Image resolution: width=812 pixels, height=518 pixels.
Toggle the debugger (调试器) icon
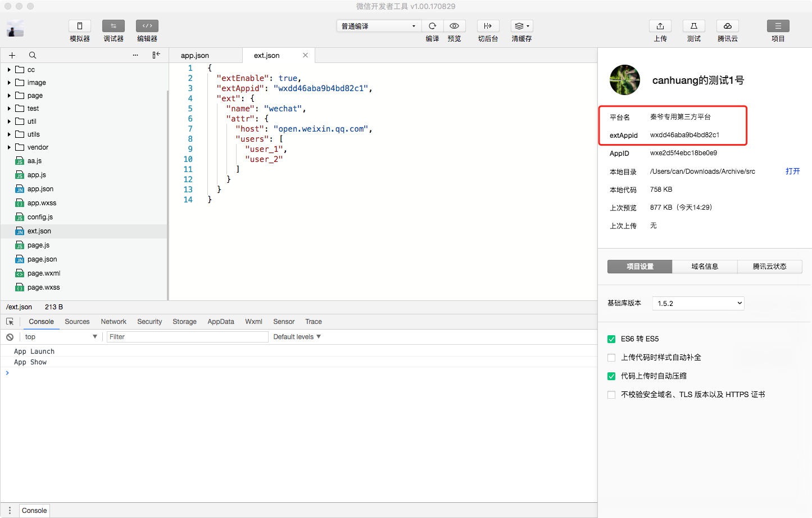[x=114, y=26]
